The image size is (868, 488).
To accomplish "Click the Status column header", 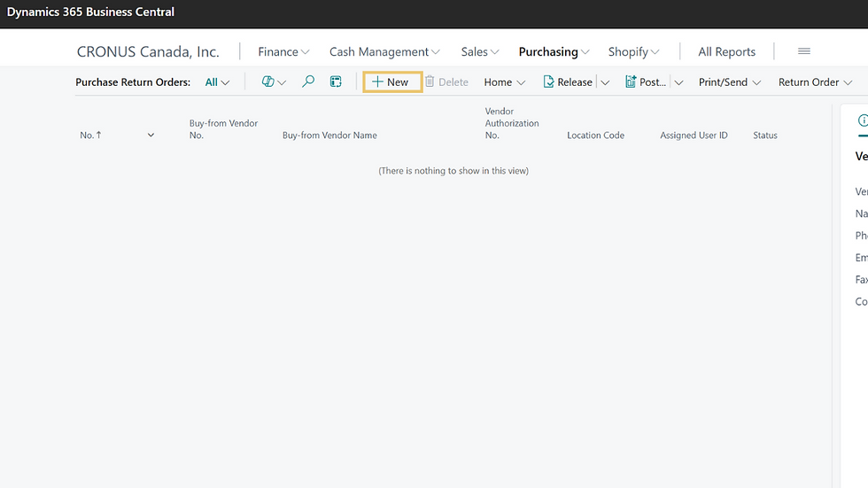I will [765, 135].
